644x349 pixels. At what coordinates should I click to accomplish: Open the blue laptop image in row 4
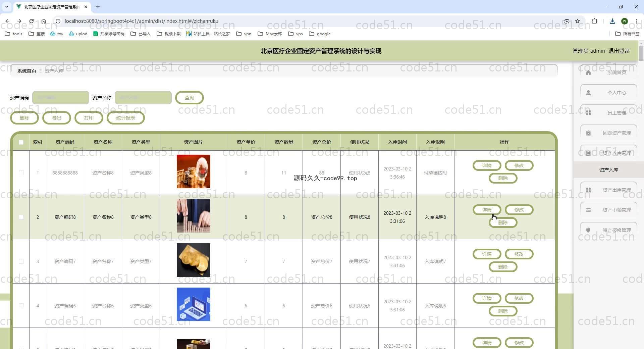tap(194, 304)
